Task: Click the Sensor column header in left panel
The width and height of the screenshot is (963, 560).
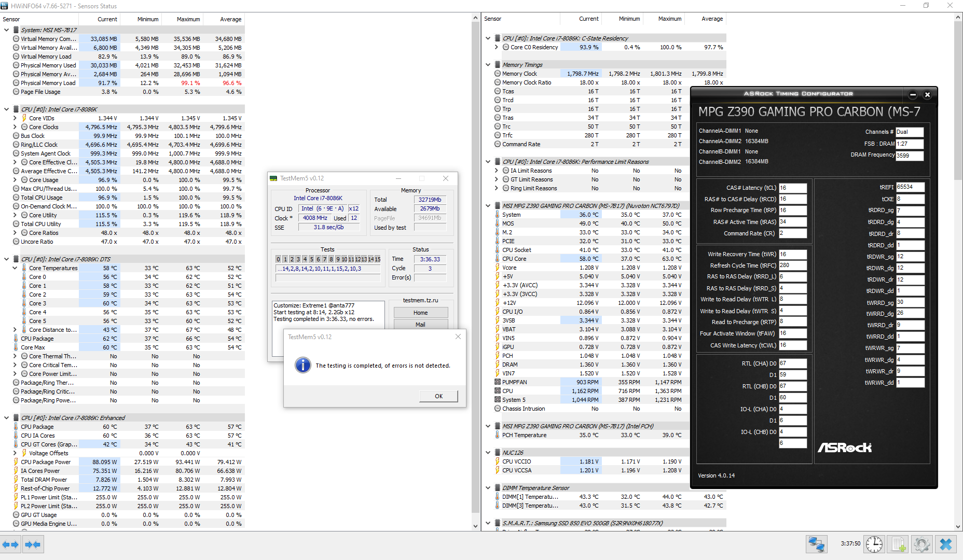Action: pos(40,19)
